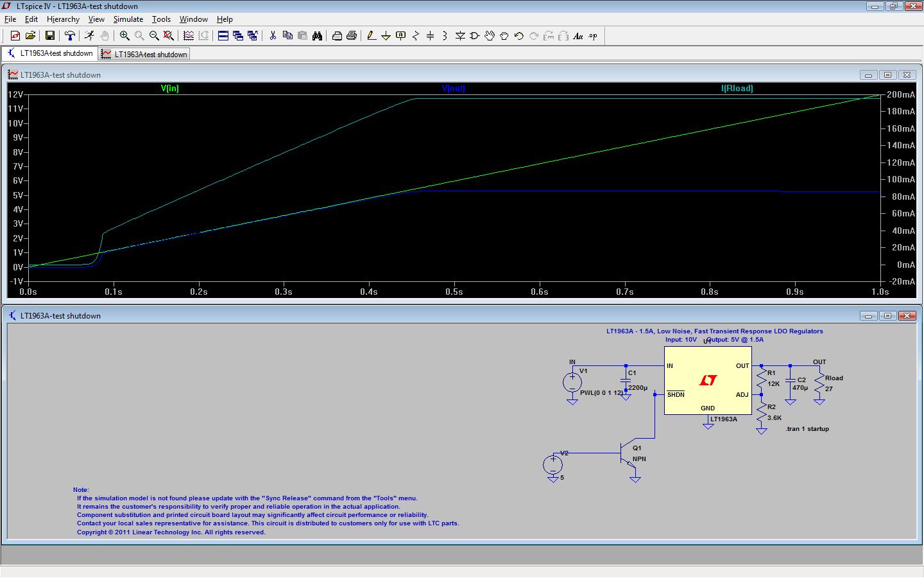The width and height of the screenshot is (924, 578).
Task: Place a Capacitor component tool
Action: pos(431,36)
